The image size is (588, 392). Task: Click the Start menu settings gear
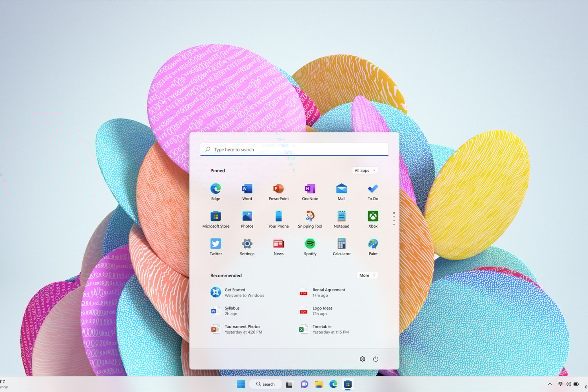click(363, 359)
